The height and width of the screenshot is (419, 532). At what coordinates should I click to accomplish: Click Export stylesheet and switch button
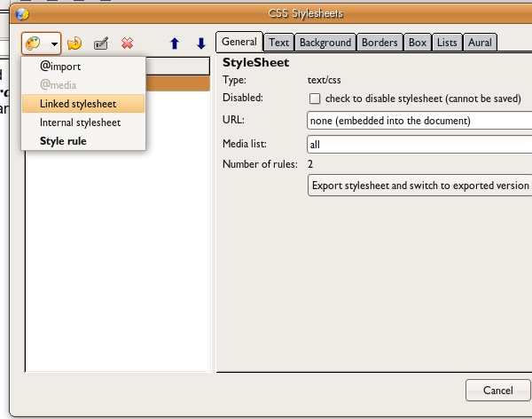419,186
